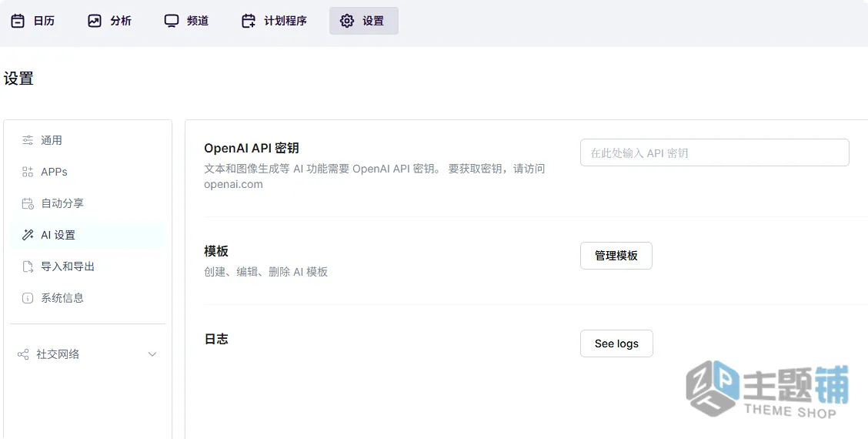Click the OpenAI API 密钥 input field

pos(715,152)
